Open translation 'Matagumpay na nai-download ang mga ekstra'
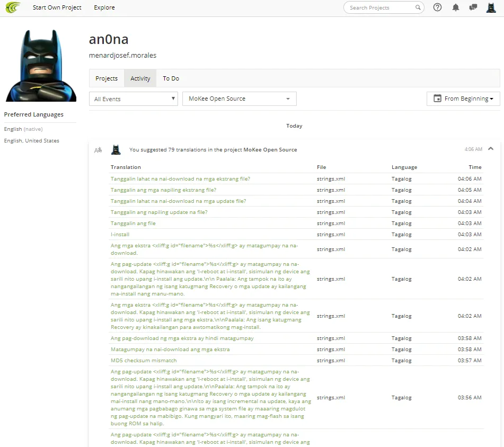Image resolution: width=504 pixels, height=447 pixels. coord(170,350)
